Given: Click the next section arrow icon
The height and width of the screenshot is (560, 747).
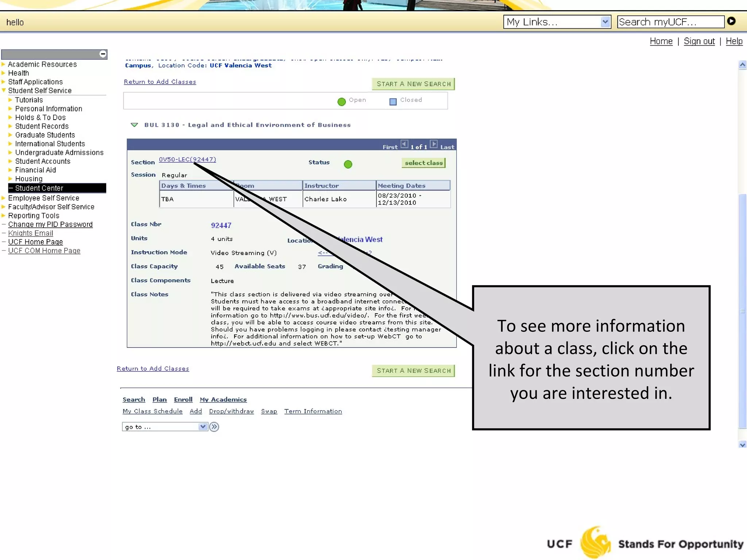Looking at the screenshot, I should click(x=433, y=144).
